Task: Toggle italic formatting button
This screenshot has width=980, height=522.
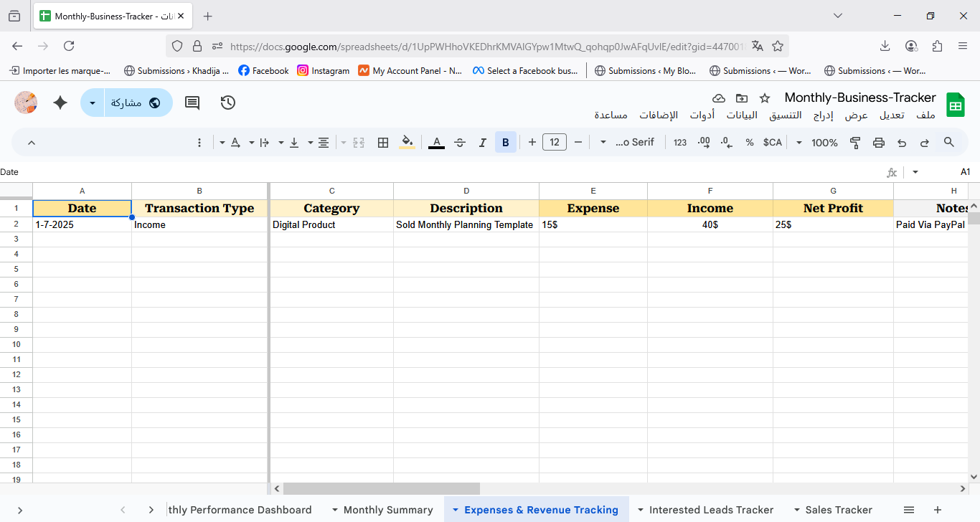Action: coord(483,143)
